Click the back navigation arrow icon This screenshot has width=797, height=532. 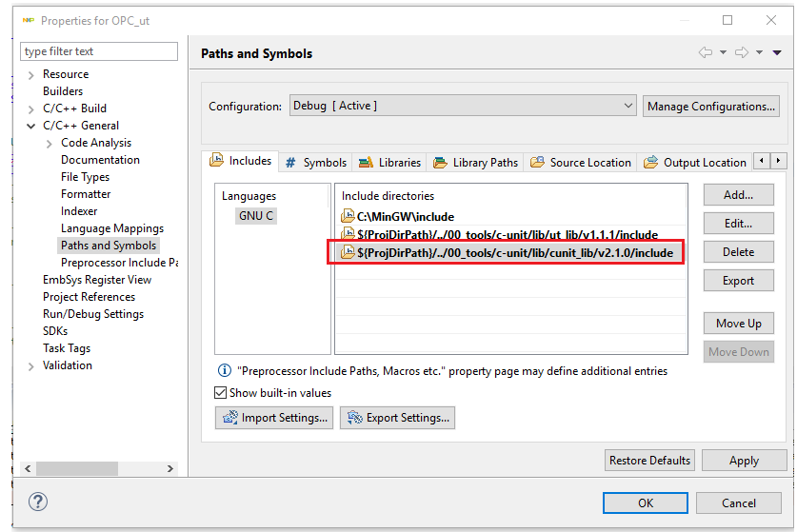706,53
